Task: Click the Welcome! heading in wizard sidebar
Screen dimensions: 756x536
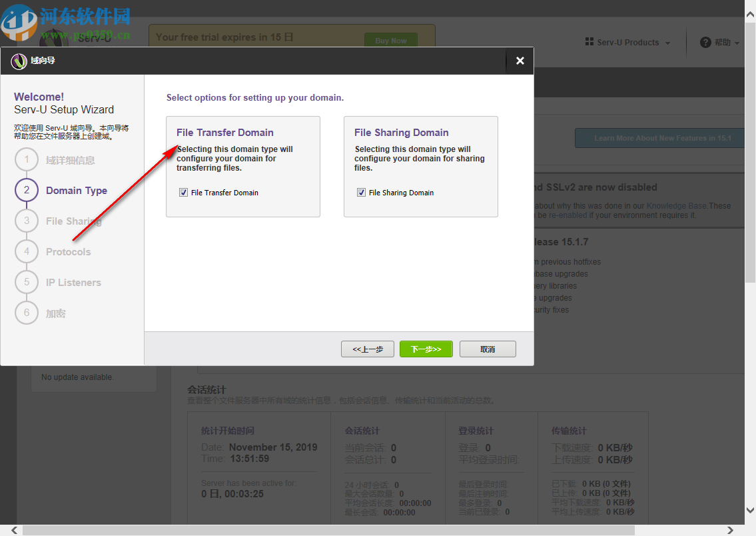Action: tap(39, 97)
